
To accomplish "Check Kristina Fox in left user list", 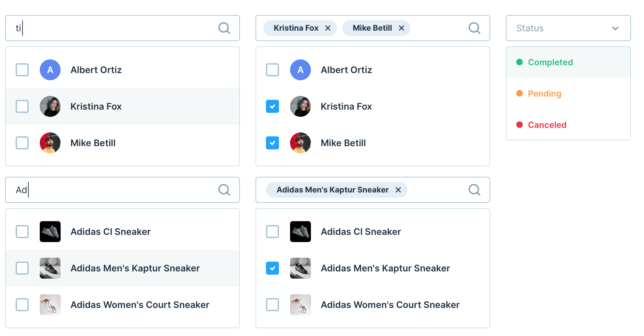I will coord(22,106).
